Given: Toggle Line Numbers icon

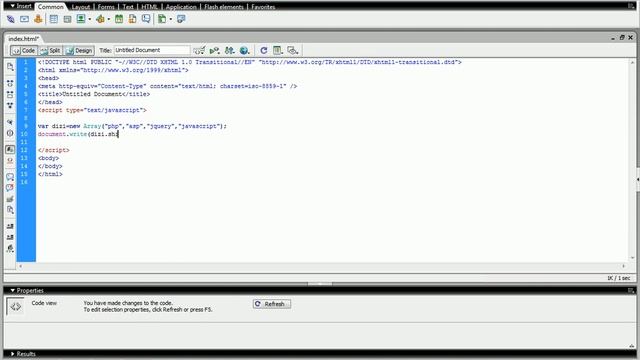Looking at the screenshot, I should (x=10, y=149).
